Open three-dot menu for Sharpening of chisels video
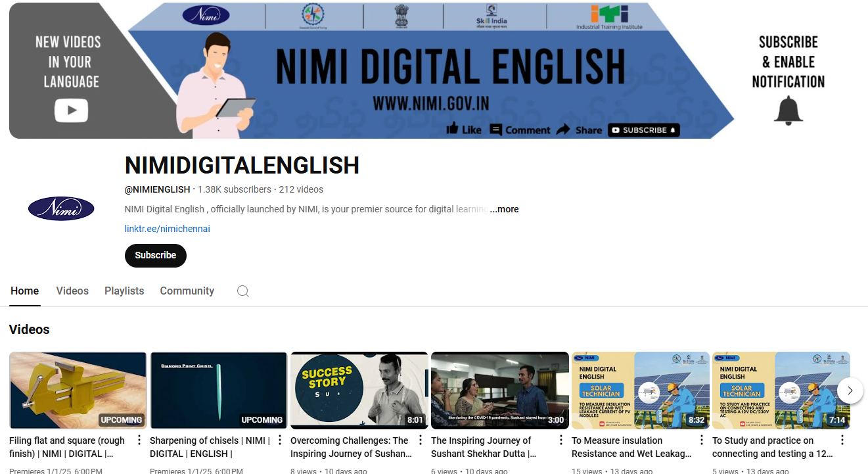The width and height of the screenshot is (868, 474). coord(280,440)
